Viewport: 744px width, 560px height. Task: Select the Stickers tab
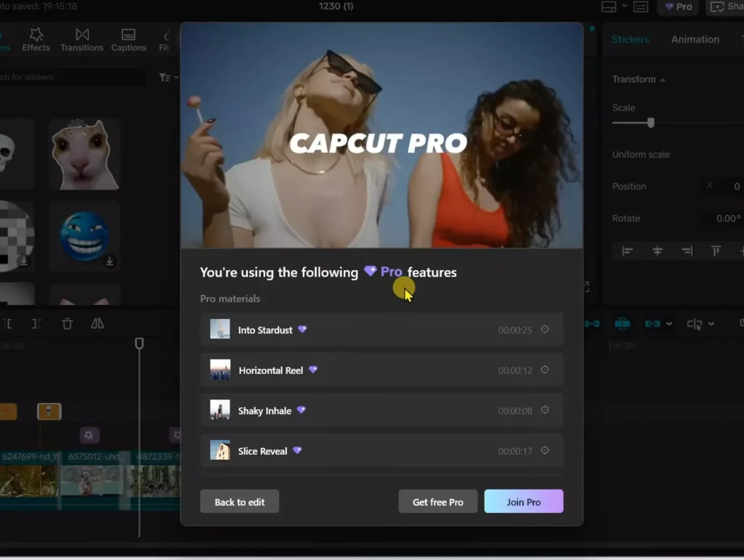coord(631,39)
